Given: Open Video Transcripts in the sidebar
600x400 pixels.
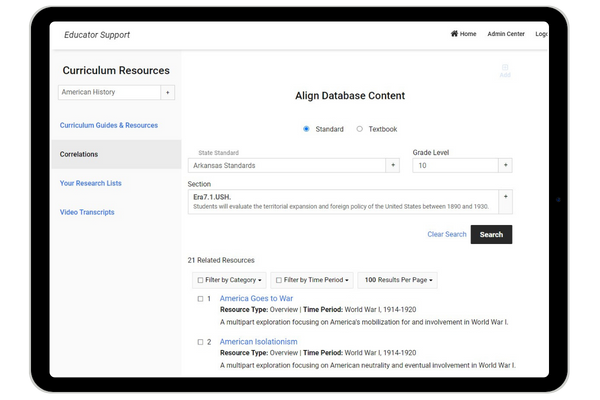Looking at the screenshot, I should tap(87, 212).
